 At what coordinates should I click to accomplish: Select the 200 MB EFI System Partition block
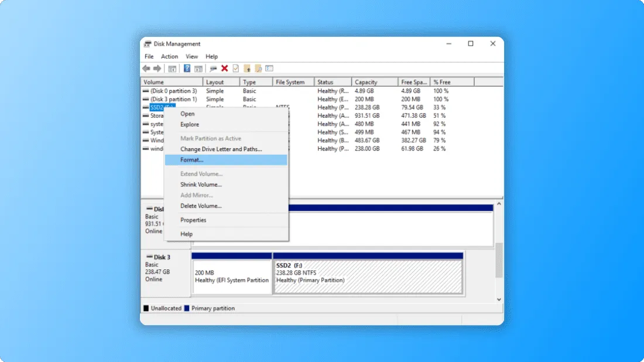[232, 274]
